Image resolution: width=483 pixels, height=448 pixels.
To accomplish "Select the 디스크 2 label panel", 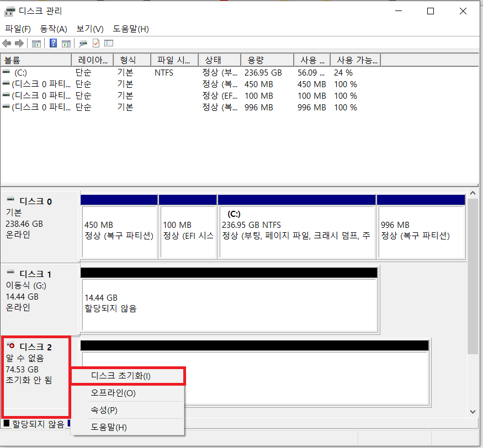I will [x=36, y=376].
